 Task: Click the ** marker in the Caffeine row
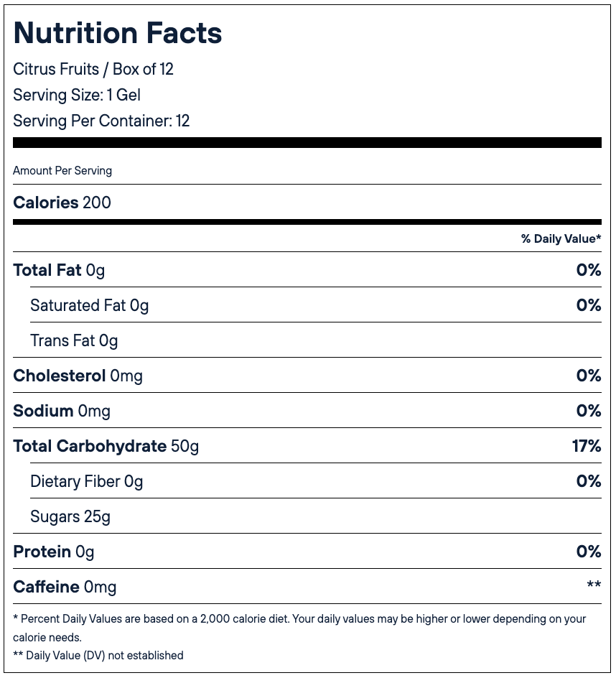594,586
